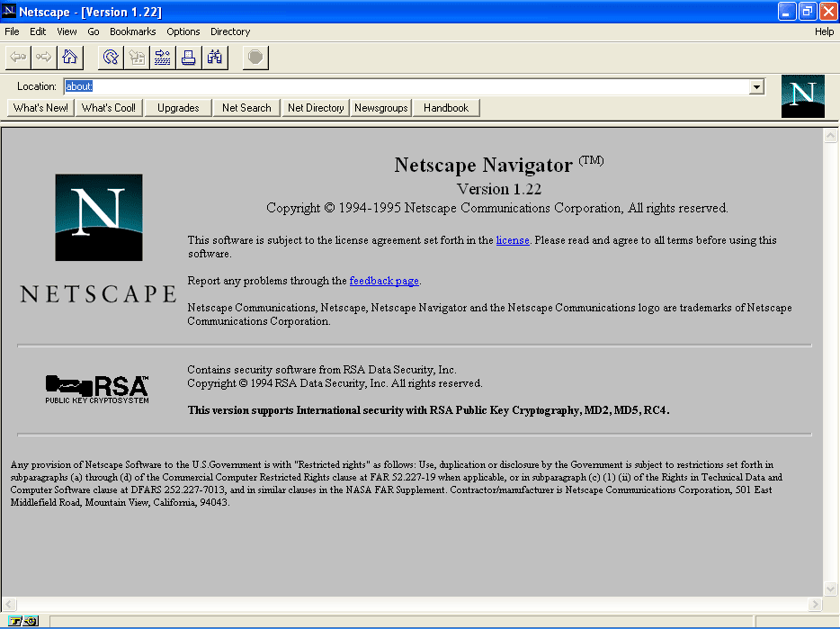The width and height of the screenshot is (840, 629).
Task: Open the Location bar dropdown arrow
Action: [758, 85]
